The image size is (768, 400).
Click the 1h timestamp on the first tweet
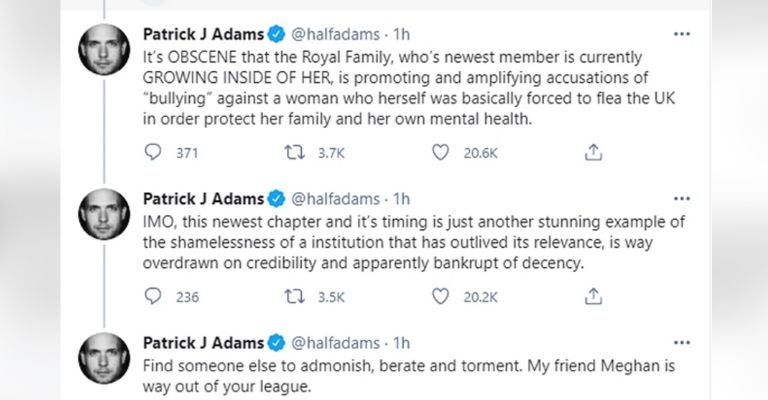[399, 34]
